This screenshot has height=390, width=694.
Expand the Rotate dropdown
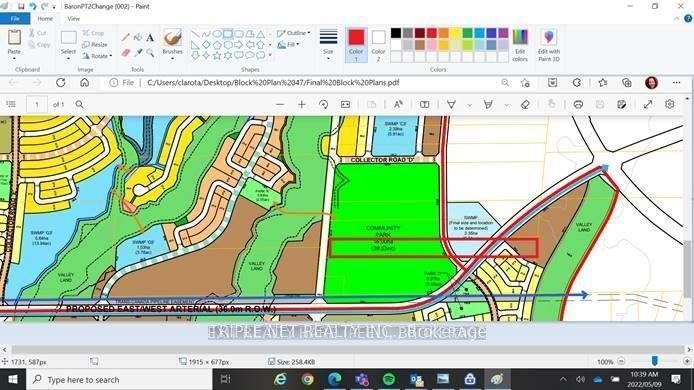(x=97, y=56)
